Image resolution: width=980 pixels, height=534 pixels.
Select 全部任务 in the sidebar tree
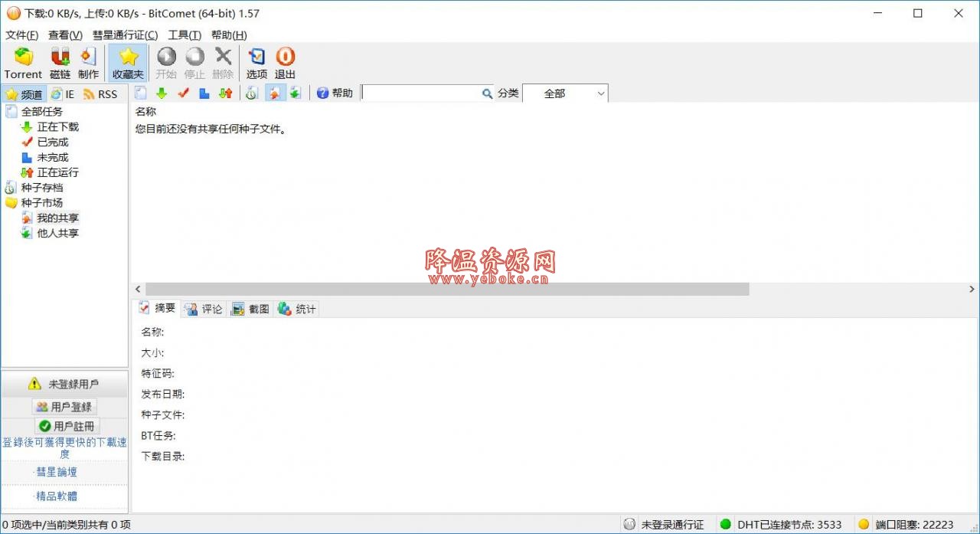pyautogui.click(x=42, y=112)
